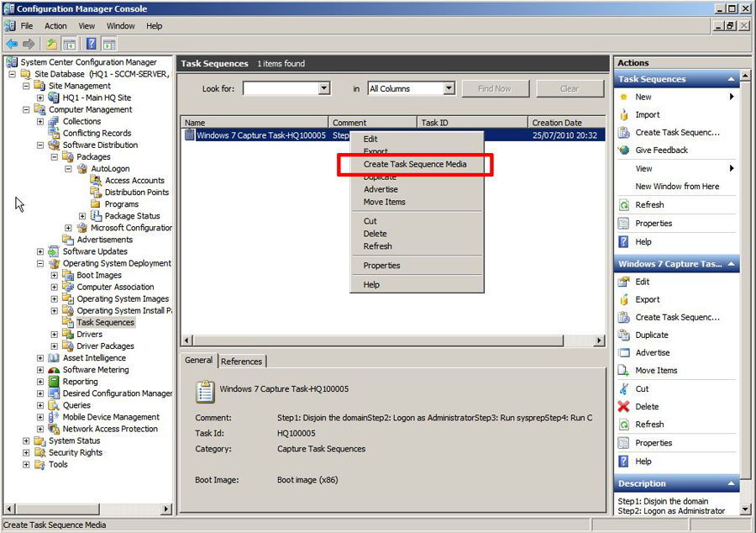The image size is (756, 533).
Task: Select Distribution Points under AutoLogon
Action: 137,193
